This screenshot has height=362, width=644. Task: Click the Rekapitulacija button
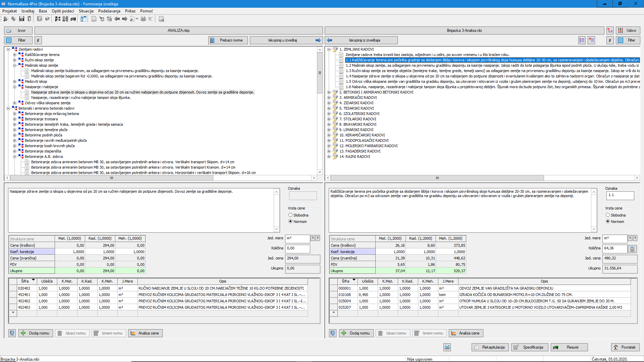point(490,347)
